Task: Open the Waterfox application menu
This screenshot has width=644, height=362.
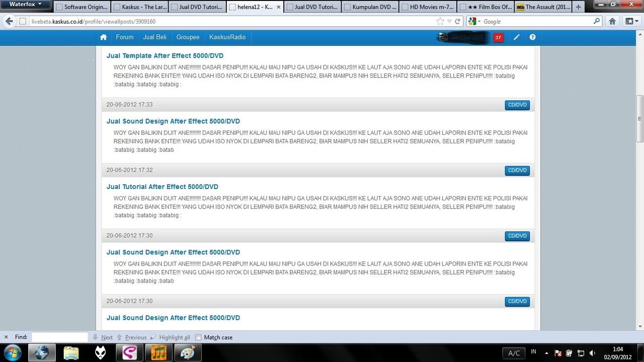Action: point(26,5)
